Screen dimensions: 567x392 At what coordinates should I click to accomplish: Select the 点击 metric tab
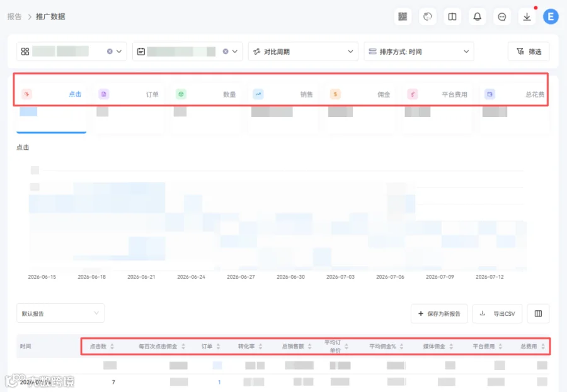(52, 108)
